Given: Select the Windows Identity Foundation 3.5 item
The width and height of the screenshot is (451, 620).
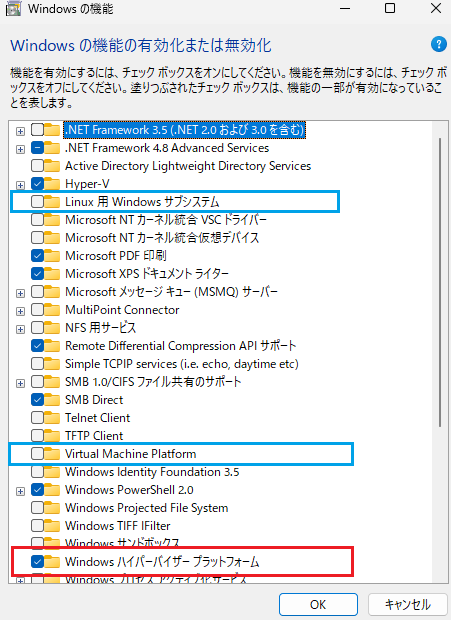Looking at the screenshot, I should point(152,472).
